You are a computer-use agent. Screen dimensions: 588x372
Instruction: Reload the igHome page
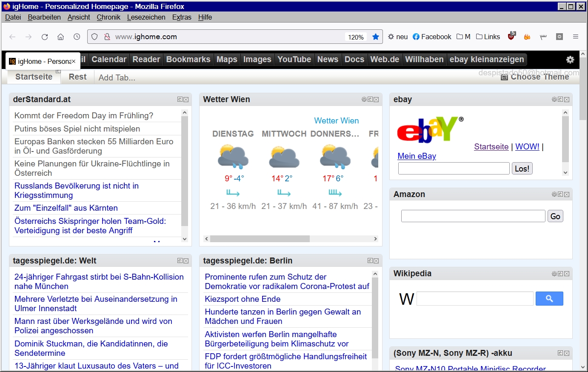point(45,37)
